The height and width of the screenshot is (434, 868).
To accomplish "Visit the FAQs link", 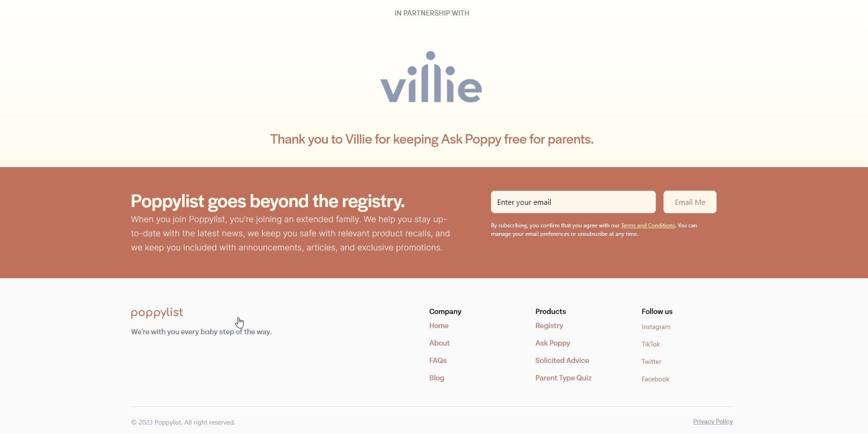I will (438, 361).
